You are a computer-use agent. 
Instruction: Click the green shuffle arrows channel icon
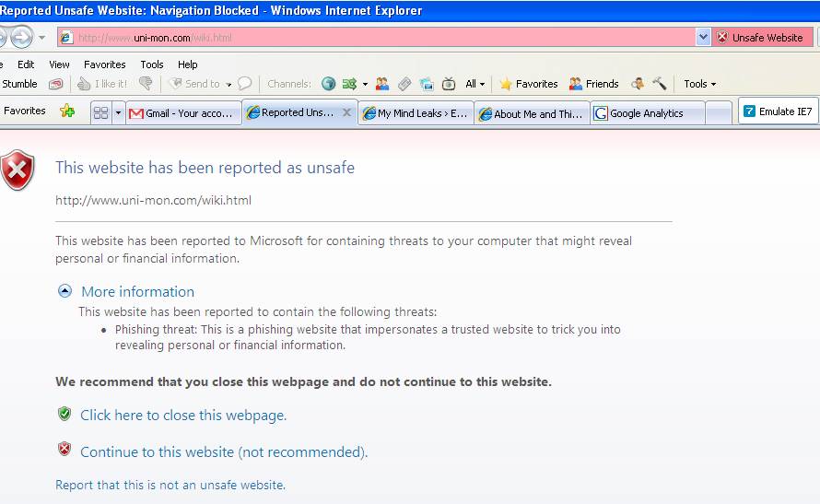[x=349, y=84]
